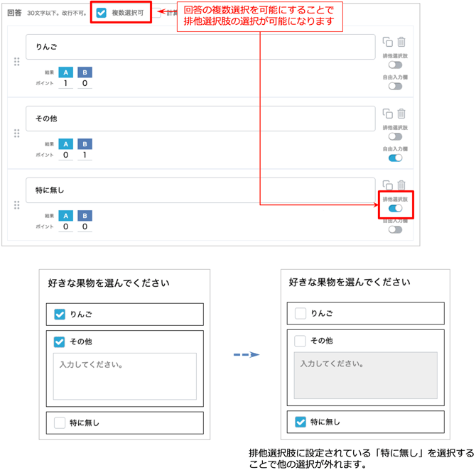Check りんご in right preview form
Image resolution: width=476 pixels, height=470 pixels.
point(301,313)
